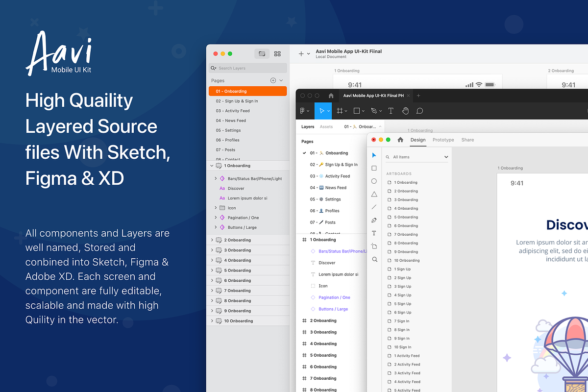Screen dimensions: 588x392
Task: Switch to the Prototype tab in XD
Action: tap(443, 140)
